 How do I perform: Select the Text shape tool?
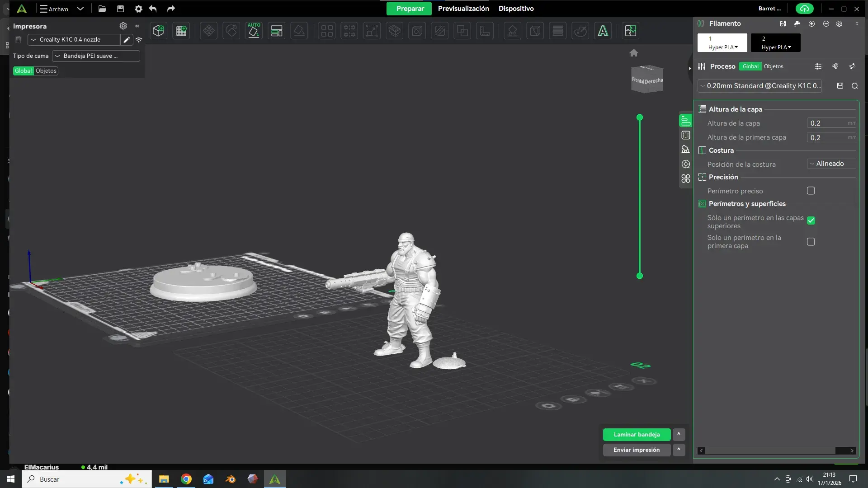coord(603,31)
